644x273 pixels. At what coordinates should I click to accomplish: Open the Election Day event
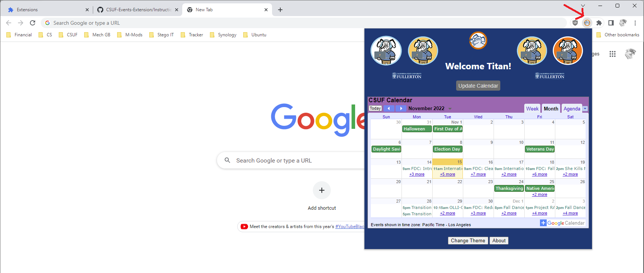(x=448, y=149)
